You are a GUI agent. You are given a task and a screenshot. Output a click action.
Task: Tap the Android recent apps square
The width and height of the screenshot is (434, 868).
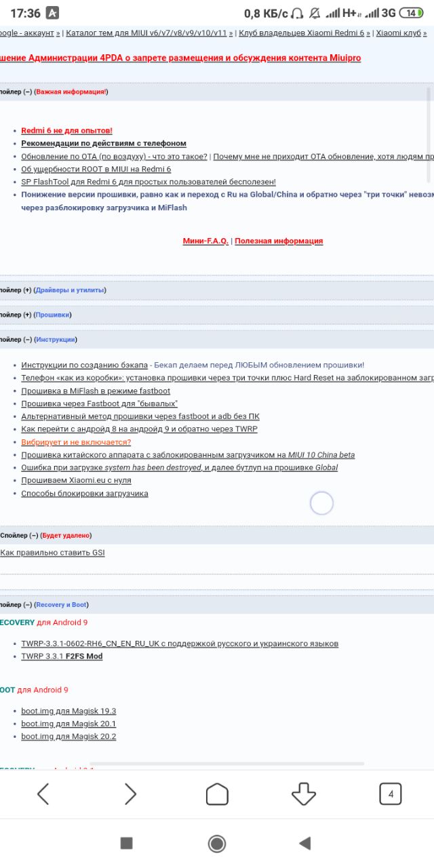[126, 843]
